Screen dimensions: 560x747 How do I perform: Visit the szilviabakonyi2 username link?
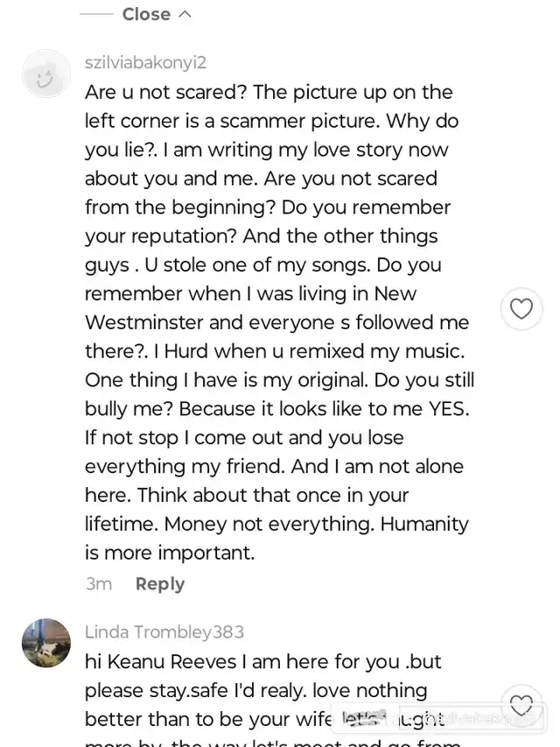pos(145,62)
